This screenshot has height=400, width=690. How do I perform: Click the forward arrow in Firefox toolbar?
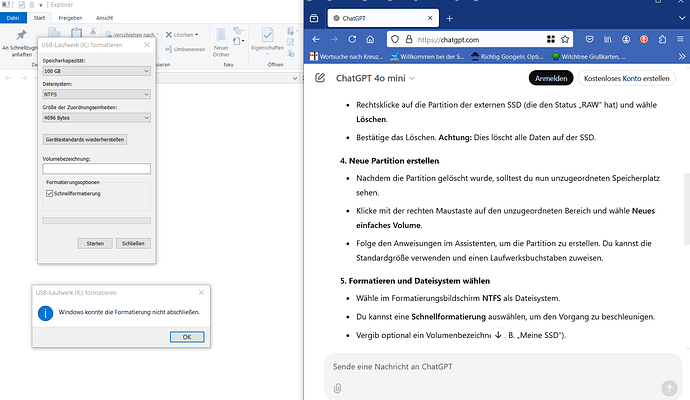(334, 39)
